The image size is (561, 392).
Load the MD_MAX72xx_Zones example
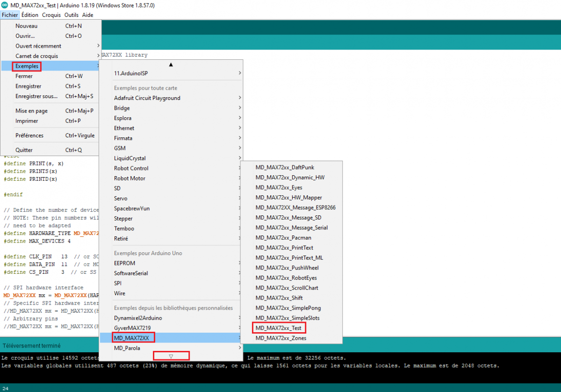[292, 338]
